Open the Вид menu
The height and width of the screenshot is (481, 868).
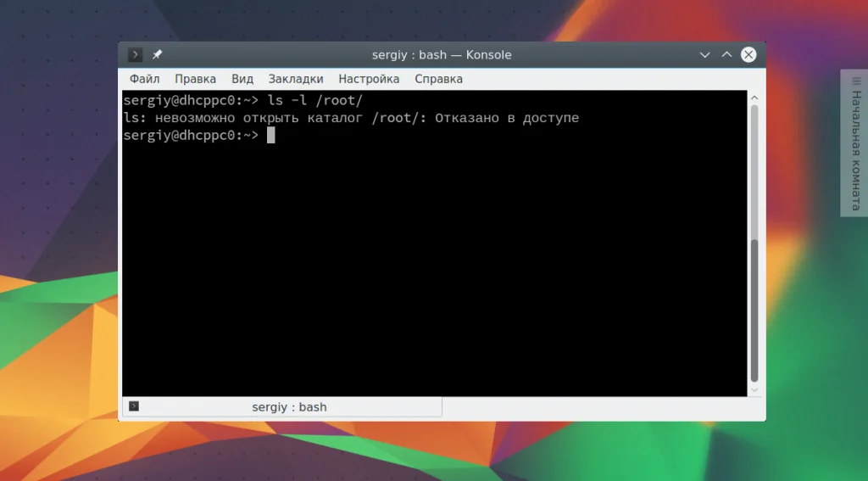tap(242, 79)
